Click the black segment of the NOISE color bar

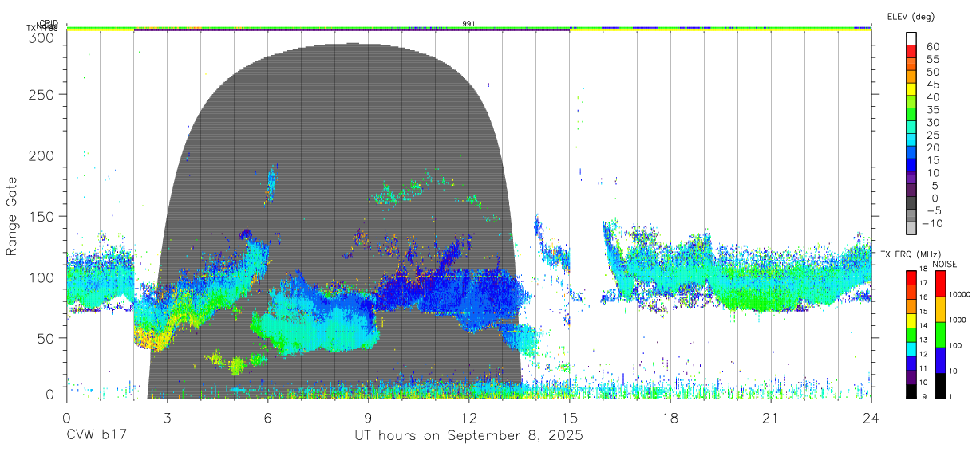939,384
